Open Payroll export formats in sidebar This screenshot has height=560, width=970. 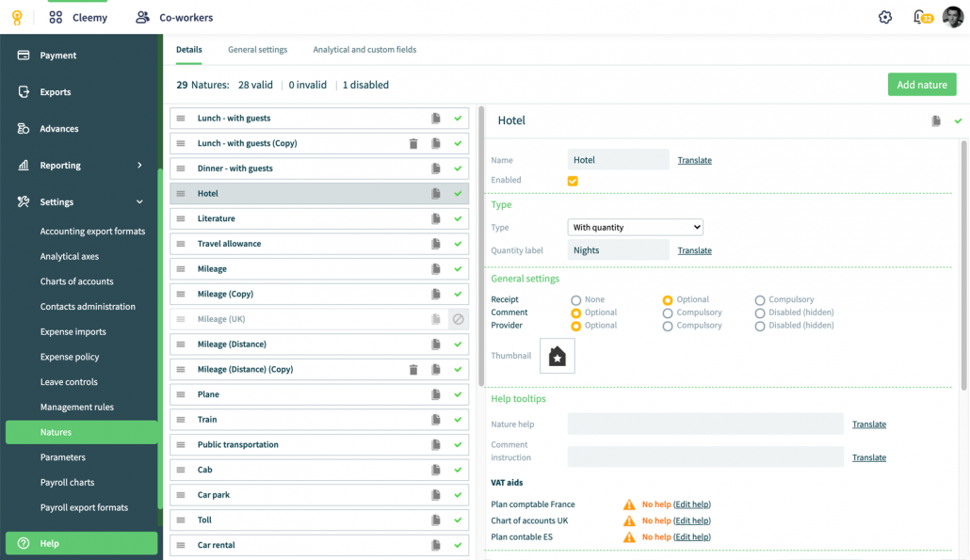[x=84, y=507]
